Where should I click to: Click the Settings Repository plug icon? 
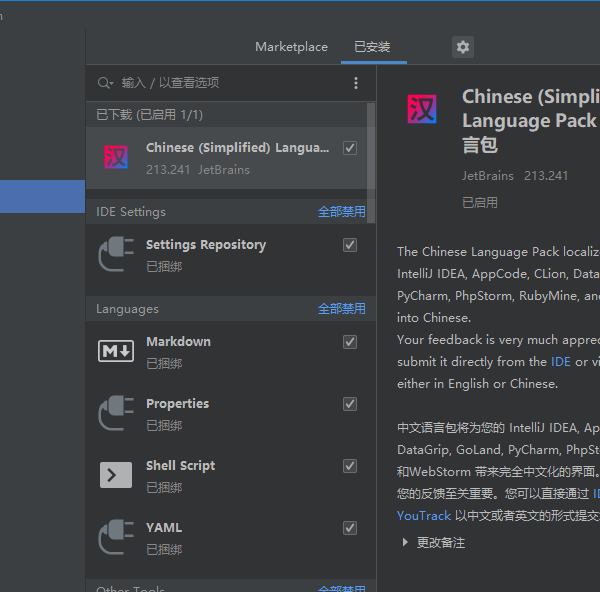tap(116, 255)
